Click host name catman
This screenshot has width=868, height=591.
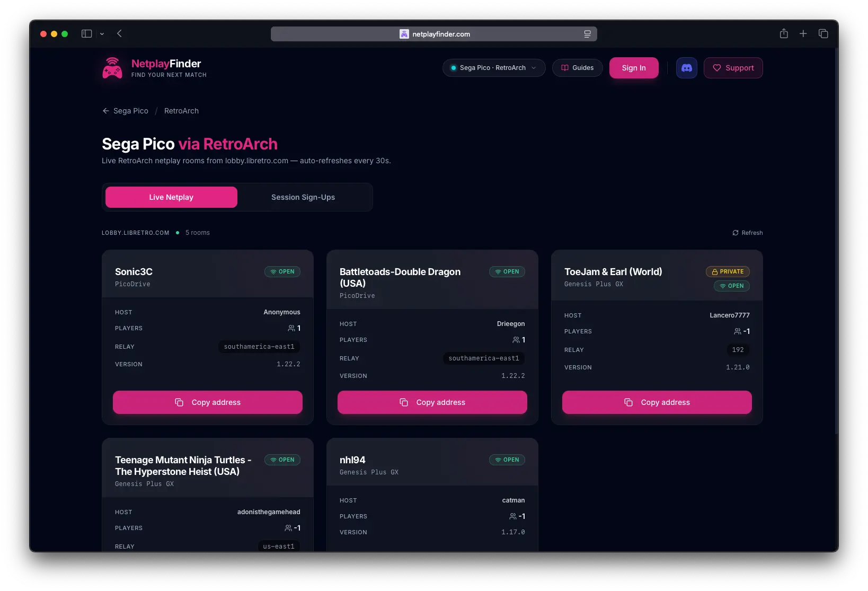click(513, 500)
